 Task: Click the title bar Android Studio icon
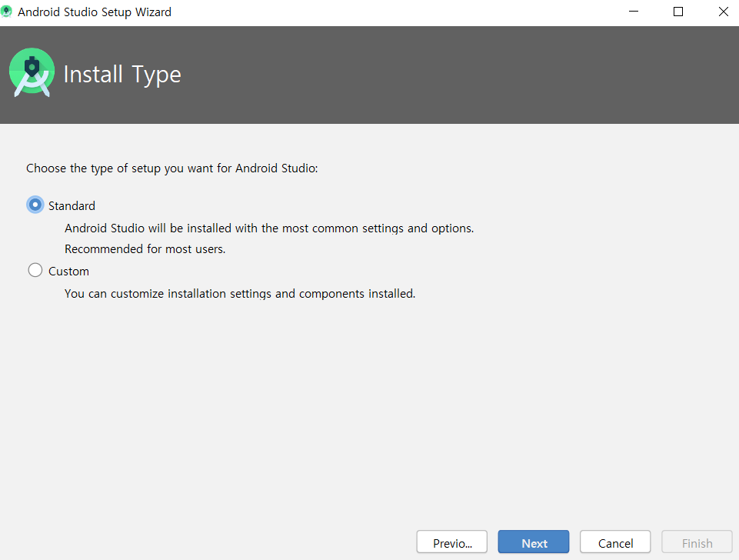click(x=6, y=12)
